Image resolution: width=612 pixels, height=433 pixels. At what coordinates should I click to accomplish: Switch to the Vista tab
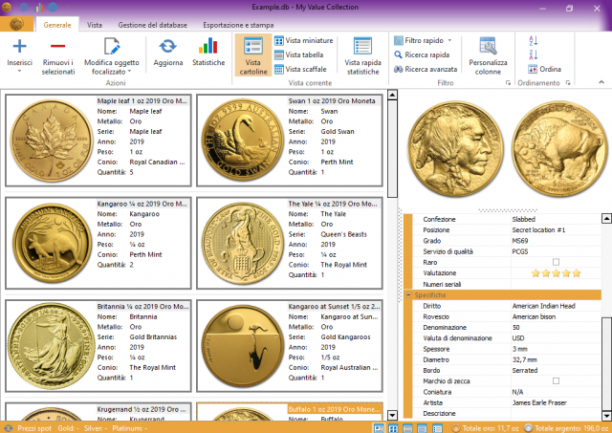pos(94,25)
